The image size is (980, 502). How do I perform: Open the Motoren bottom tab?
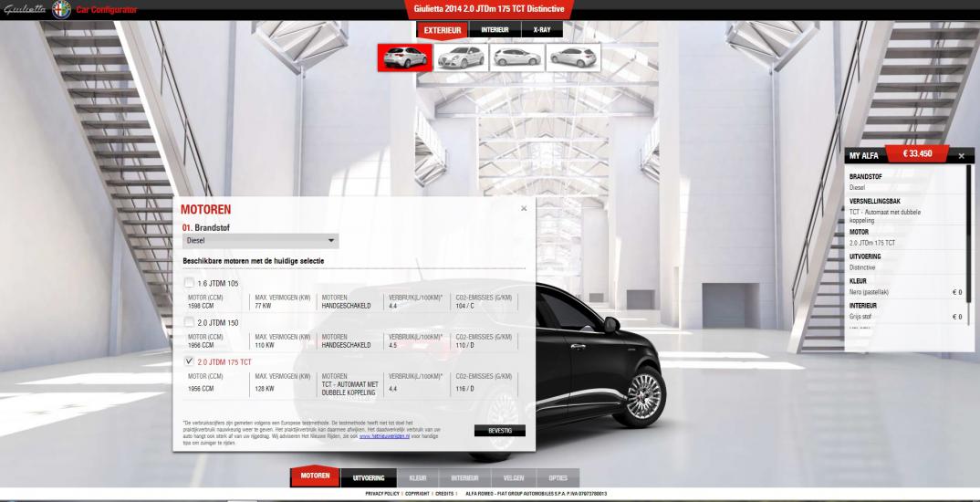click(315, 476)
